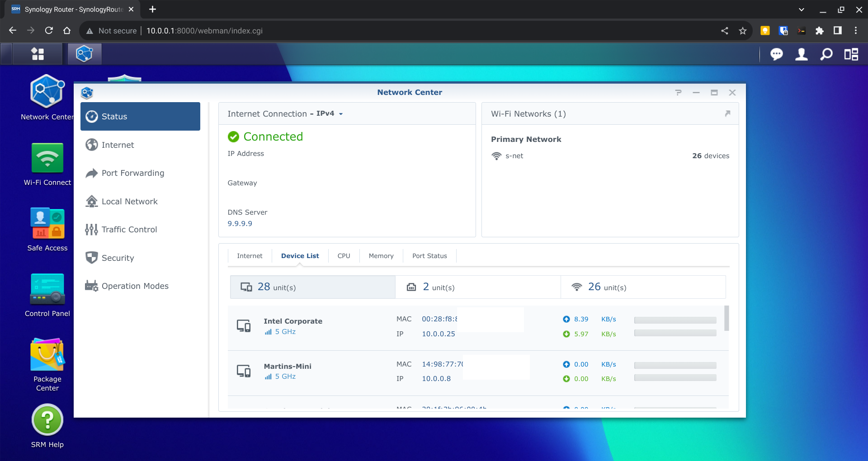Open Traffic Control section

click(x=140, y=230)
